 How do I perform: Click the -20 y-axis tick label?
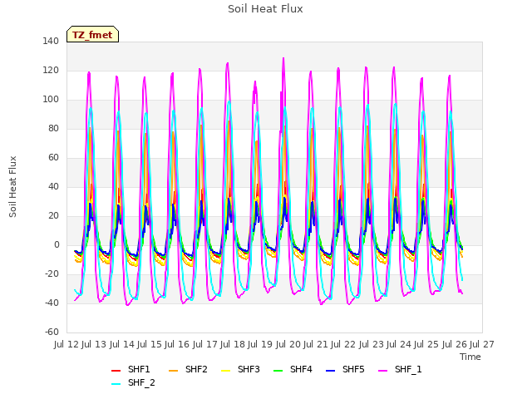tap(52, 273)
